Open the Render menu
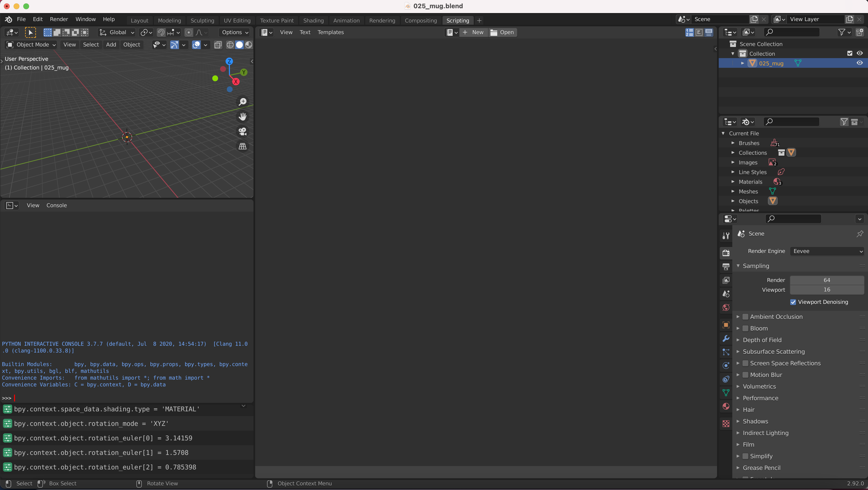The width and height of the screenshot is (868, 490). pyautogui.click(x=59, y=19)
